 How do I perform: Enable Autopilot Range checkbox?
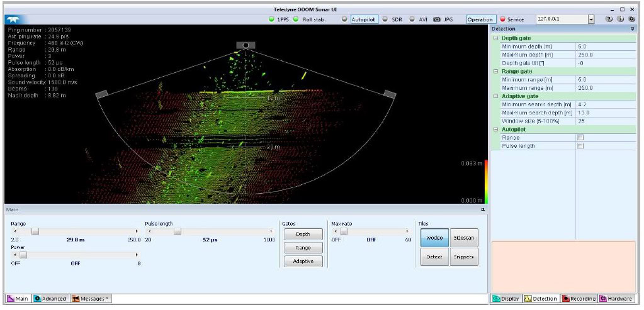(x=580, y=138)
